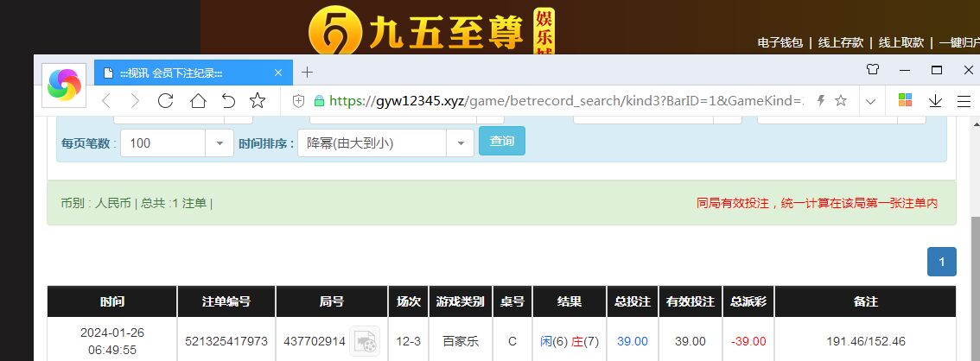Minimize the browser window

click(904, 70)
